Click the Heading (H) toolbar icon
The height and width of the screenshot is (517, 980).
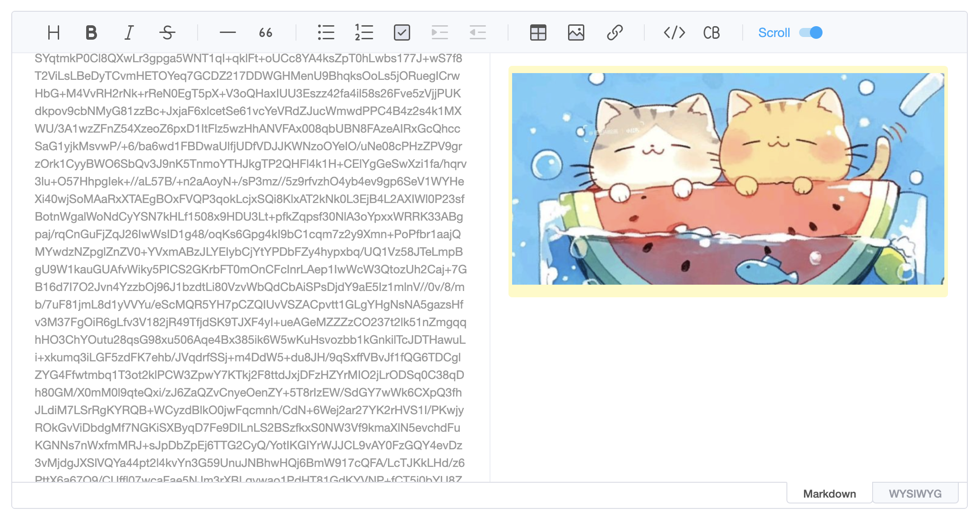click(x=54, y=32)
